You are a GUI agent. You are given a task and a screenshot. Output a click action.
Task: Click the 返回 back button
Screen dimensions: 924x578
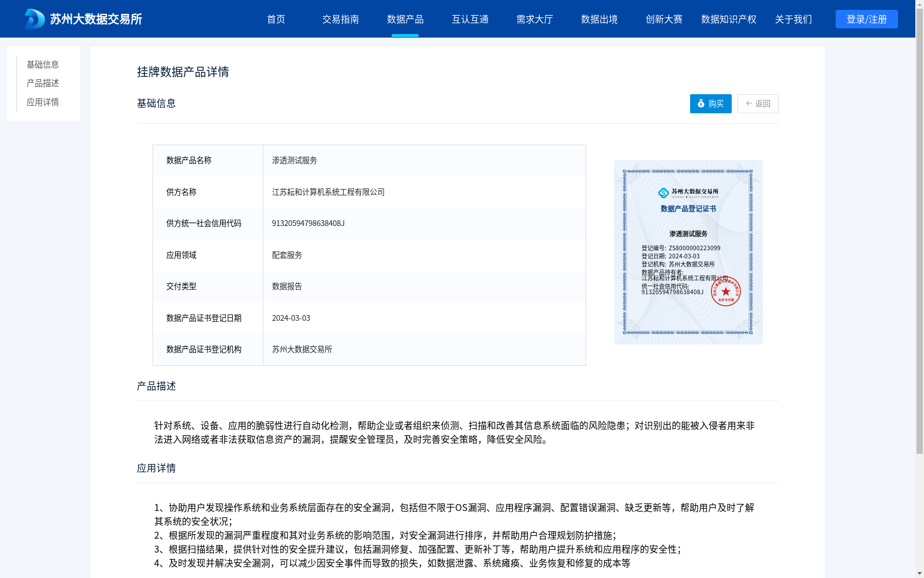click(758, 103)
